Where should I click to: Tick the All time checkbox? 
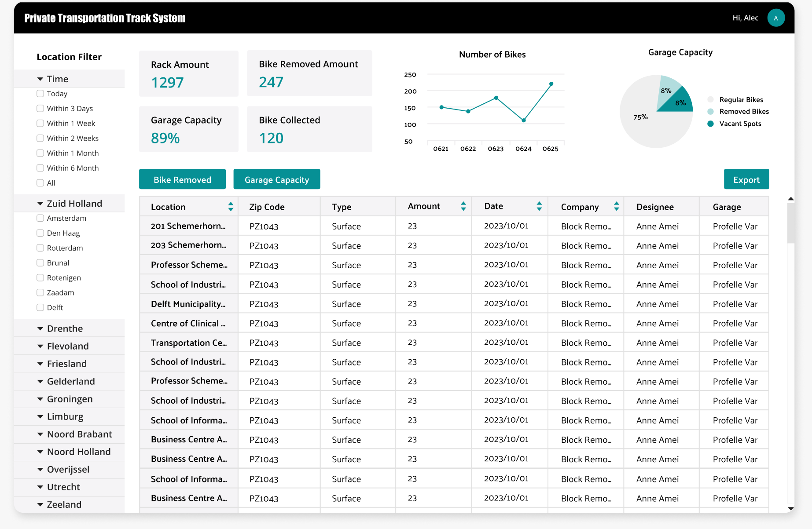(x=40, y=183)
